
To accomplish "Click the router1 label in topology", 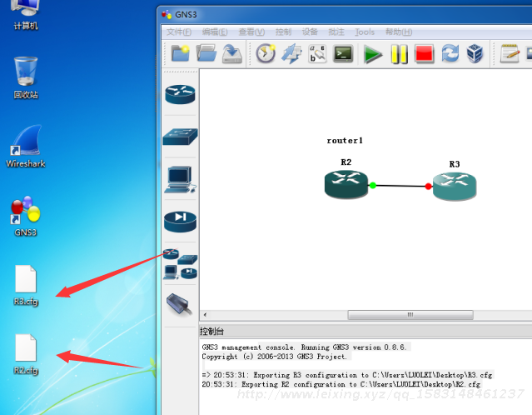I will pos(345,140).
